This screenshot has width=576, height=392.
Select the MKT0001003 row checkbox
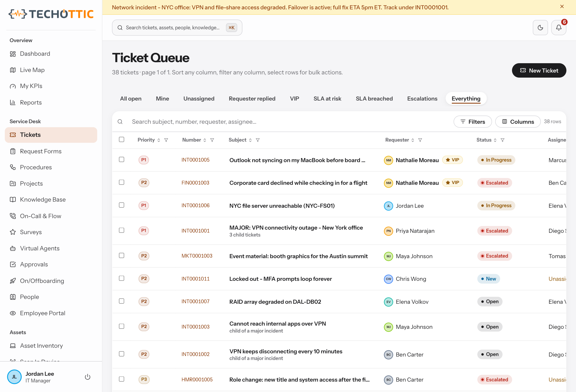[122, 255]
